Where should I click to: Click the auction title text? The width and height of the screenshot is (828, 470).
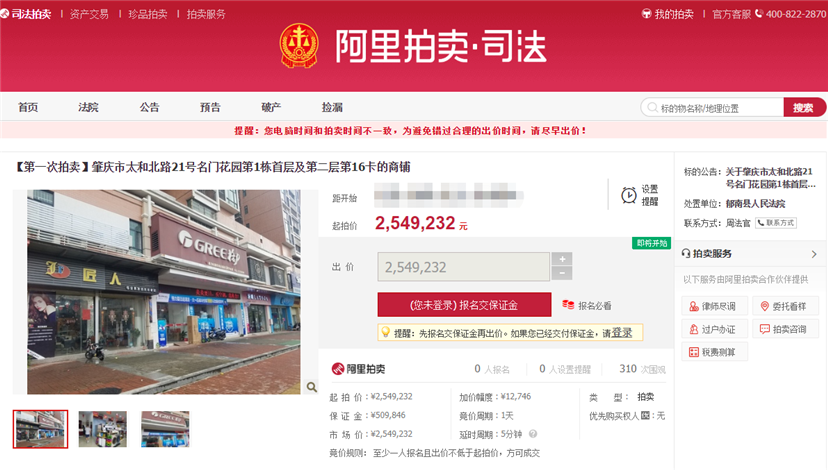coord(212,167)
